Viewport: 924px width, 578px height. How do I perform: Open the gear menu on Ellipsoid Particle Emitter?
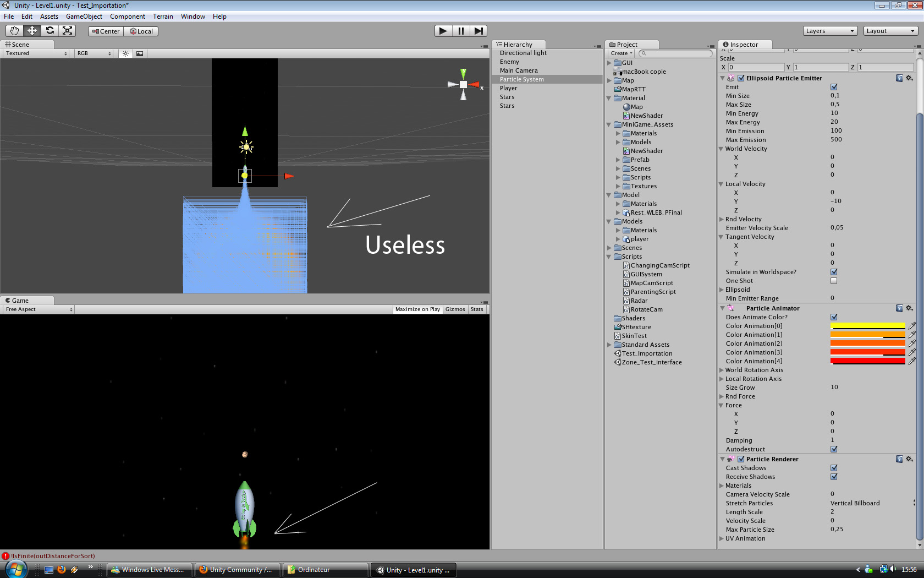(910, 78)
